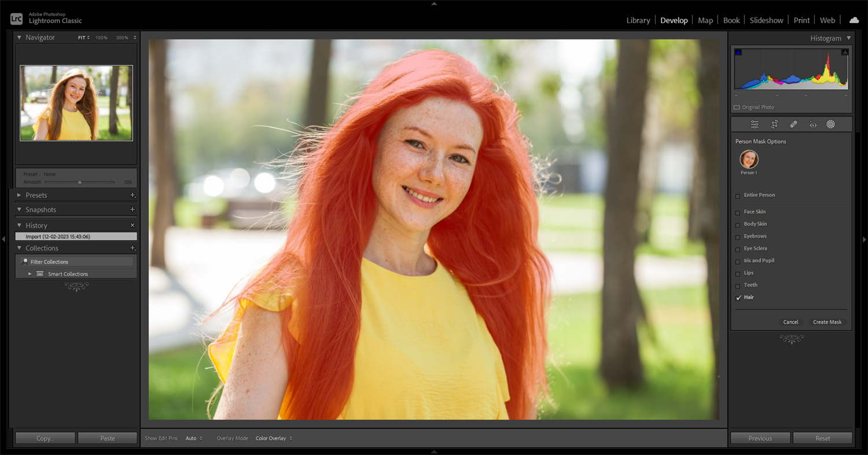The image size is (868, 455).
Task: Open the Edit adjustments panel
Action: click(x=754, y=124)
